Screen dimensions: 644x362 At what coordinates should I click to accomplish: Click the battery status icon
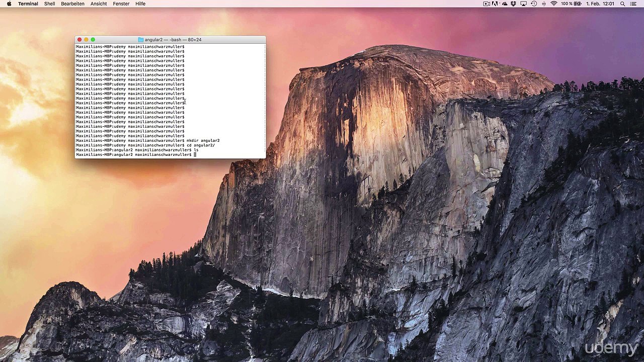coord(578,4)
